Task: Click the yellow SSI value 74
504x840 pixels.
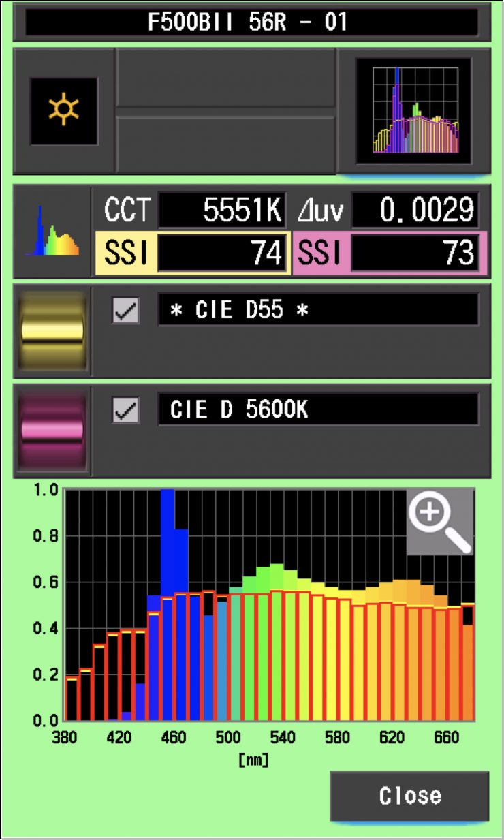Action: coord(221,253)
